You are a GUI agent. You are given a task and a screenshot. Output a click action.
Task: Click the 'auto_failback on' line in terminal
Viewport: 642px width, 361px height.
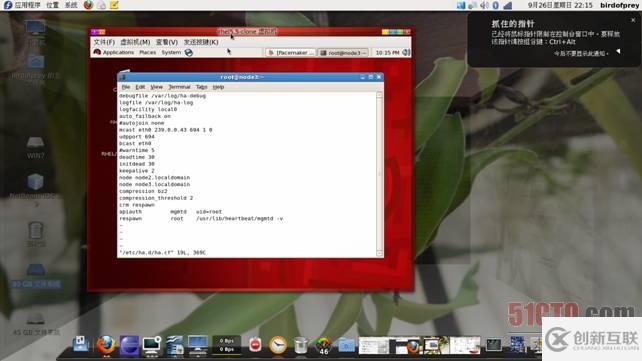pos(145,116)
